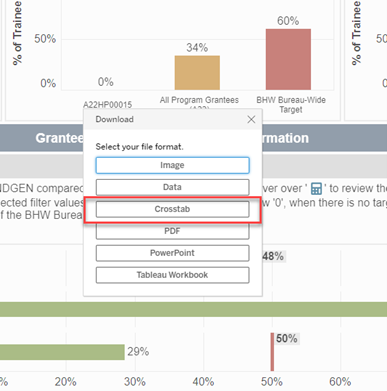This screenshot has width=387, height=391.
Task: Download as Crosstab
Action: 172,209
